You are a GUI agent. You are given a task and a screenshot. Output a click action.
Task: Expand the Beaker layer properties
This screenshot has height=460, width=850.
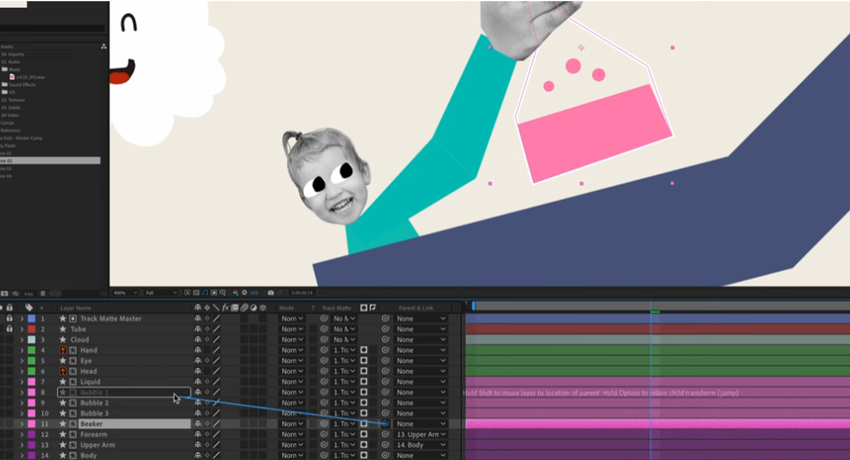tap(22, 424)
